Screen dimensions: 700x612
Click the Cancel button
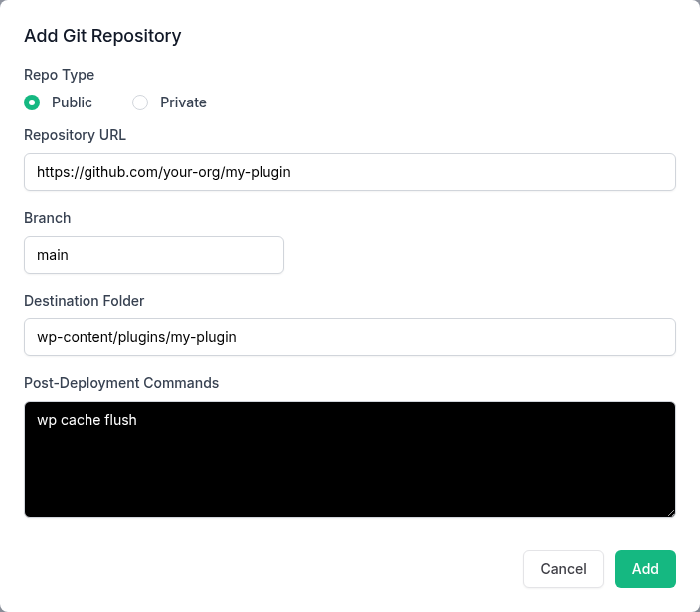563,569
